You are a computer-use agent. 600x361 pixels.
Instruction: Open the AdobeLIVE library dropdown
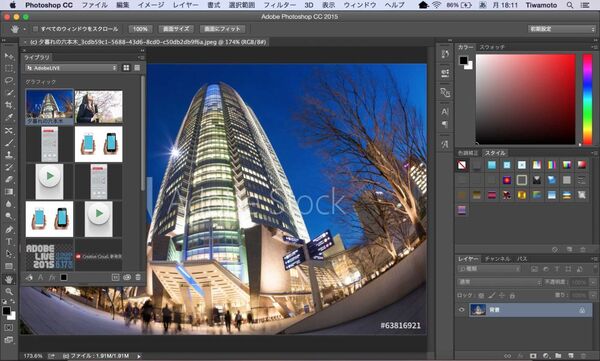click(x=72, y=68)
